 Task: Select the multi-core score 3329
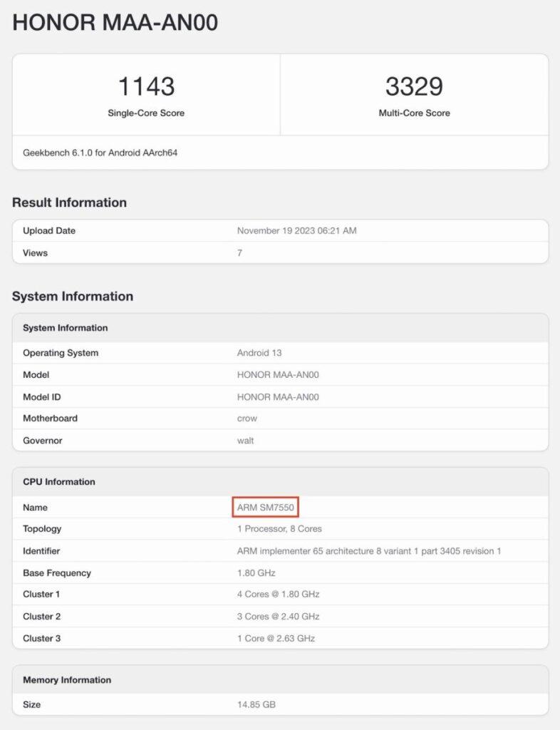point(414,86)
